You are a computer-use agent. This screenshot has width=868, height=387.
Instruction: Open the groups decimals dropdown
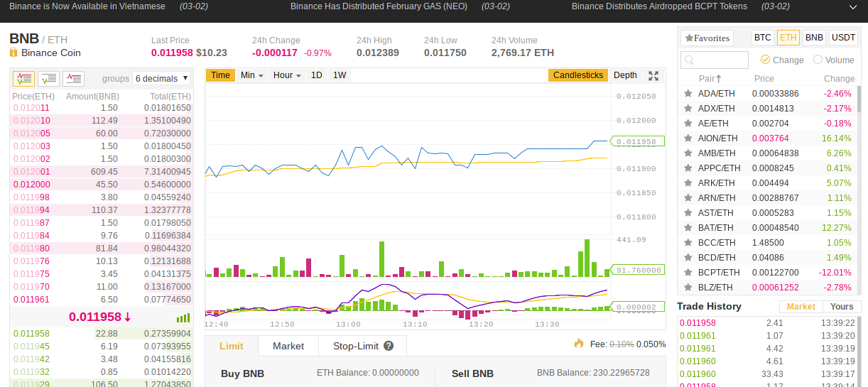161,78
